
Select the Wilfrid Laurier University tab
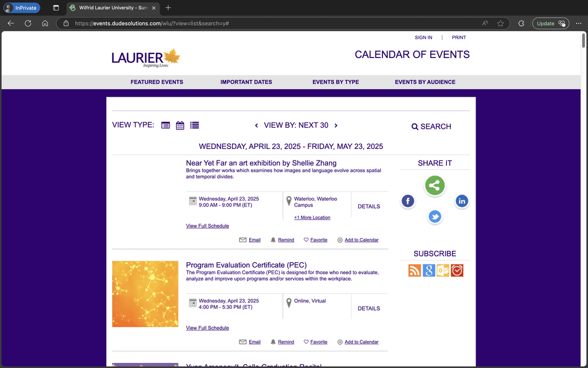pyautogui.click(x=113, y=7)
